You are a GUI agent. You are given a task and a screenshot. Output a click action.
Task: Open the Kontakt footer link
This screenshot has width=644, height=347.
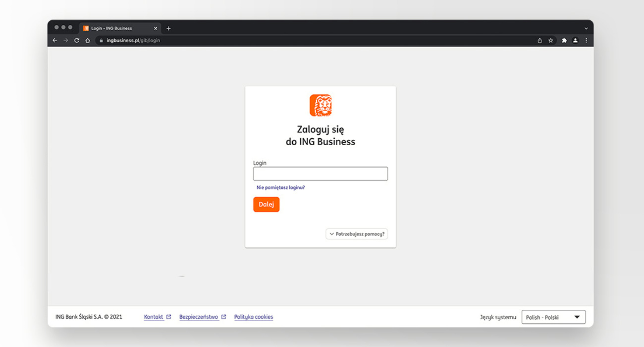tap(154, 317)
